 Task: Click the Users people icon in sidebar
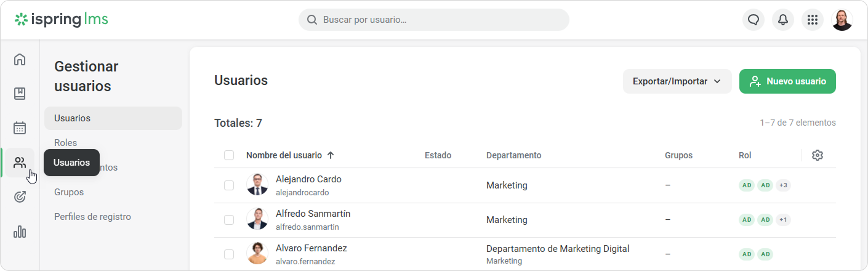(20, 163)
